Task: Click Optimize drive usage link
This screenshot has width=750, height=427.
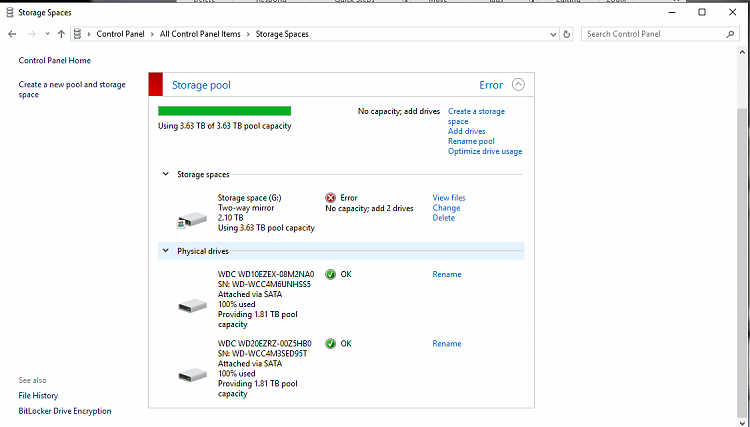Action: pos(485,151)
